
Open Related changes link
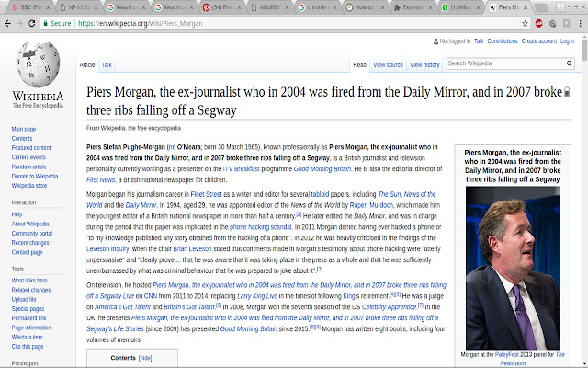point(30,290)
